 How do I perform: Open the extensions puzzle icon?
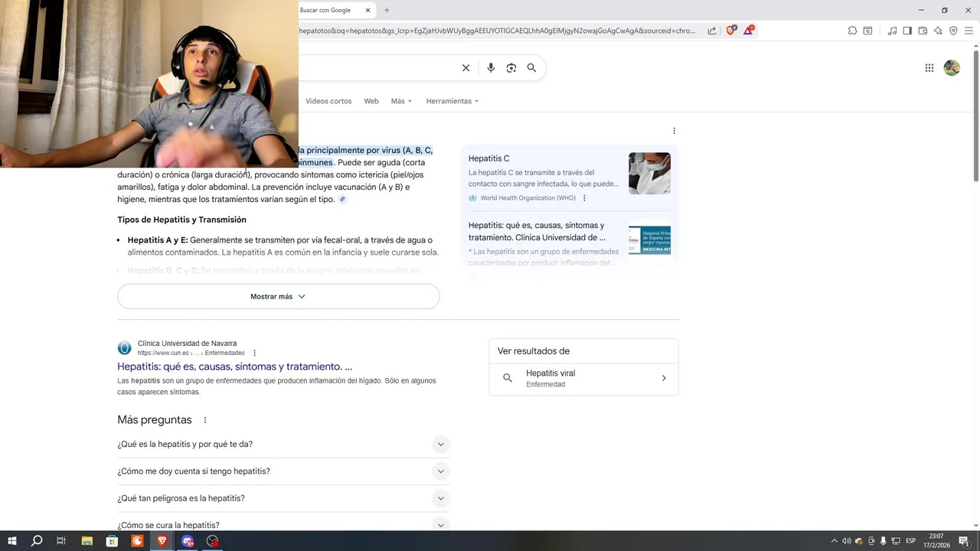click(x=852, y=31)
